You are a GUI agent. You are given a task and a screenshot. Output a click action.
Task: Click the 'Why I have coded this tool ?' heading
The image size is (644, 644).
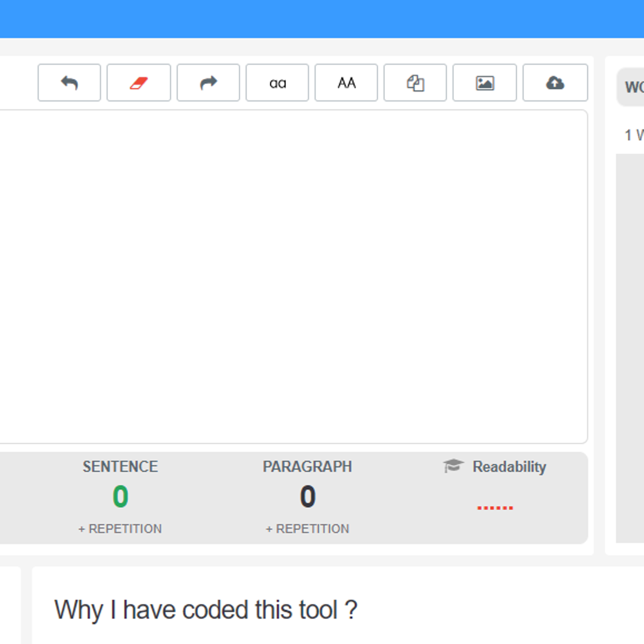pos(206,610)
